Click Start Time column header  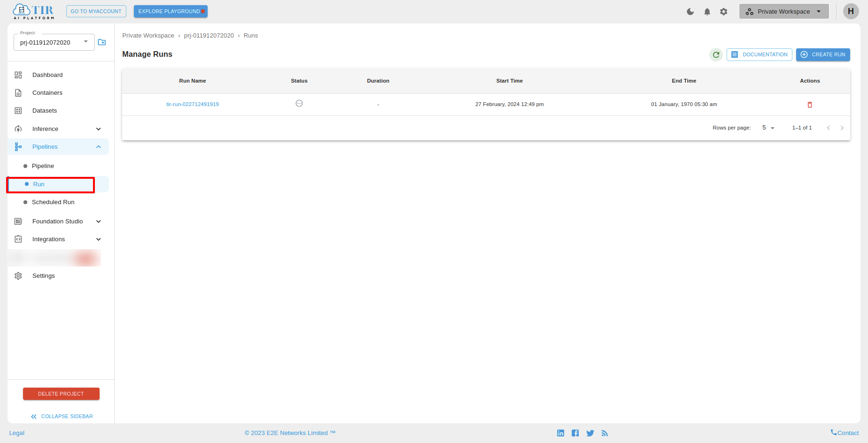[x=510, y=81]
